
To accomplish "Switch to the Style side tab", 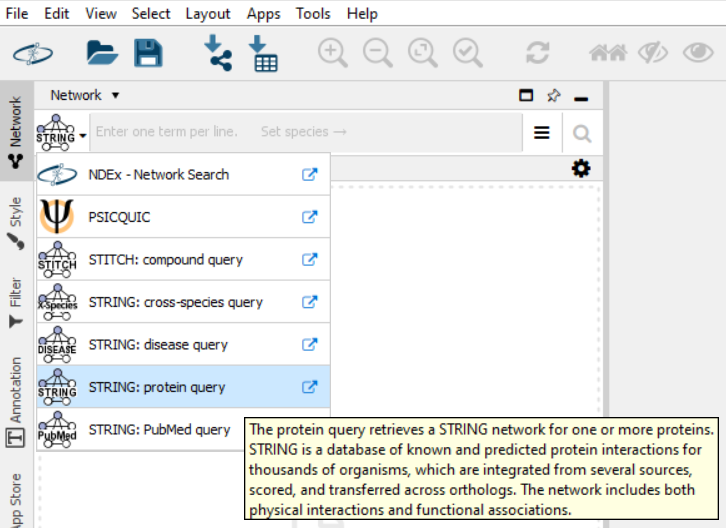I will [x=16, y=222].
